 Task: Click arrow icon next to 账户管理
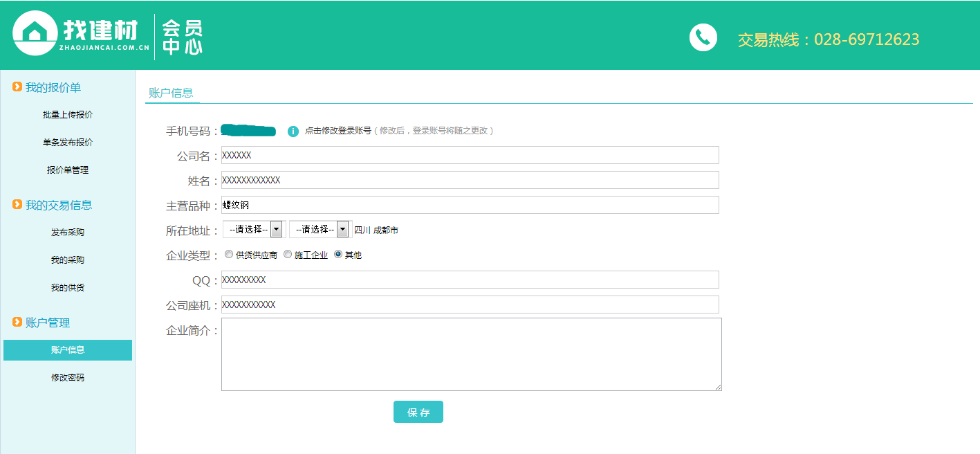tap(17, 322)
